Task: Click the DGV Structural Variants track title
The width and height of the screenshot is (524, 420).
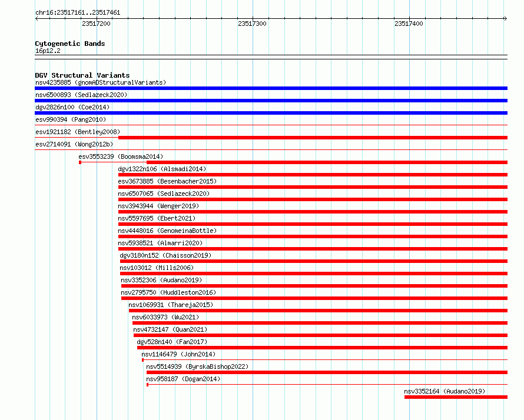Action: pos(82,75)
